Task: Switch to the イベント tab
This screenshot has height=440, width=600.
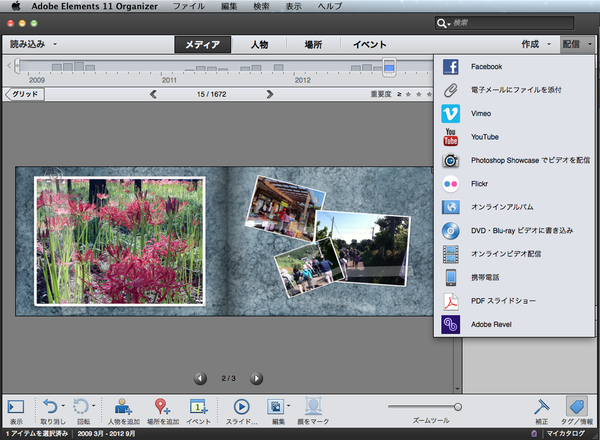Action: (369, 45)
